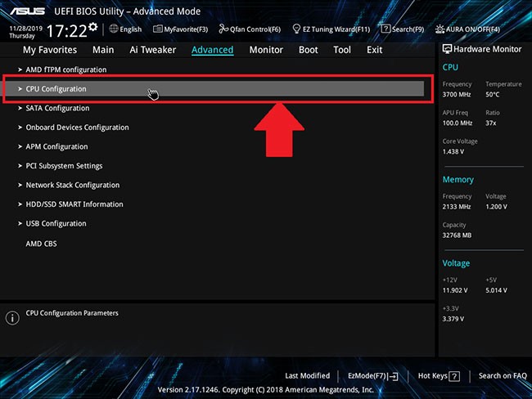The width and height of the screenshot is (532, 399).
Task: Expand AMD fTPM configuration
Action: point(65,69)
